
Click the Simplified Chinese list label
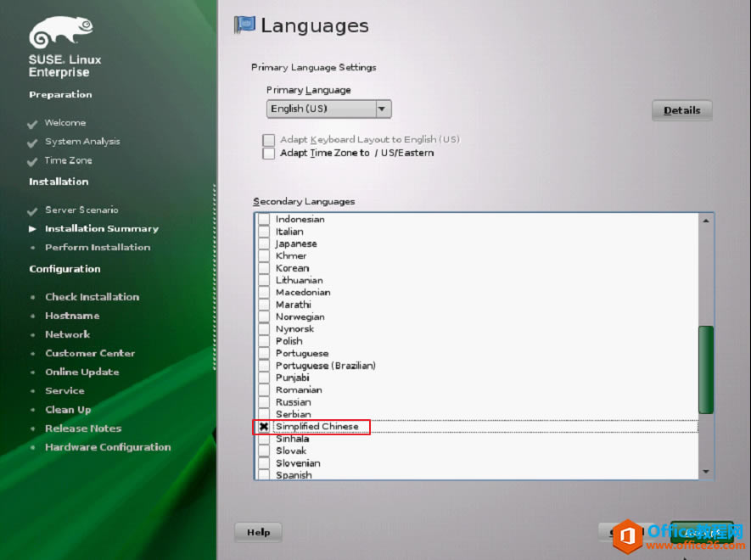click(x=317, y=426)
